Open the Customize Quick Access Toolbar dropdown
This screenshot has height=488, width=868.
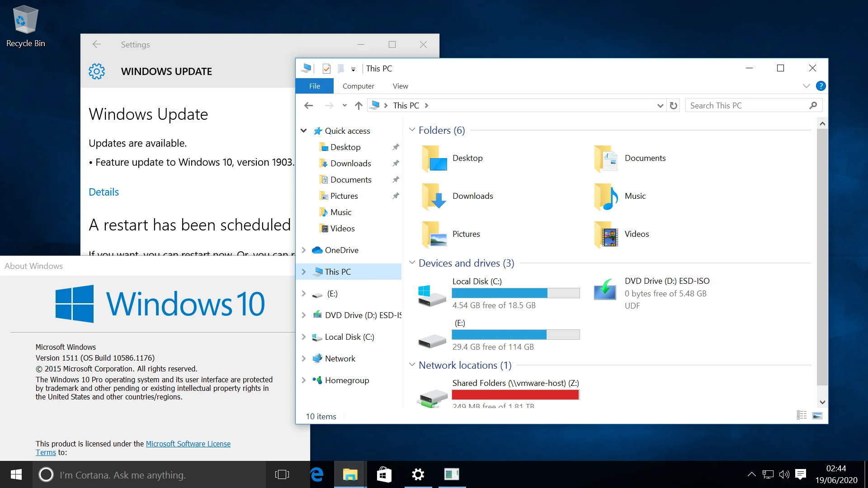coord(353,69)
